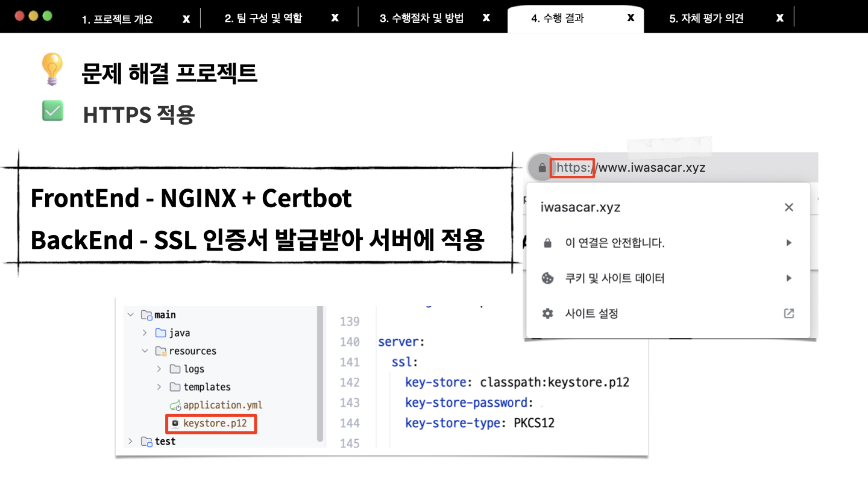Close the '5. 자체 평가 의견' tab x
The width and height of the screenshot is (868, 488).
[x=779, y=17]
